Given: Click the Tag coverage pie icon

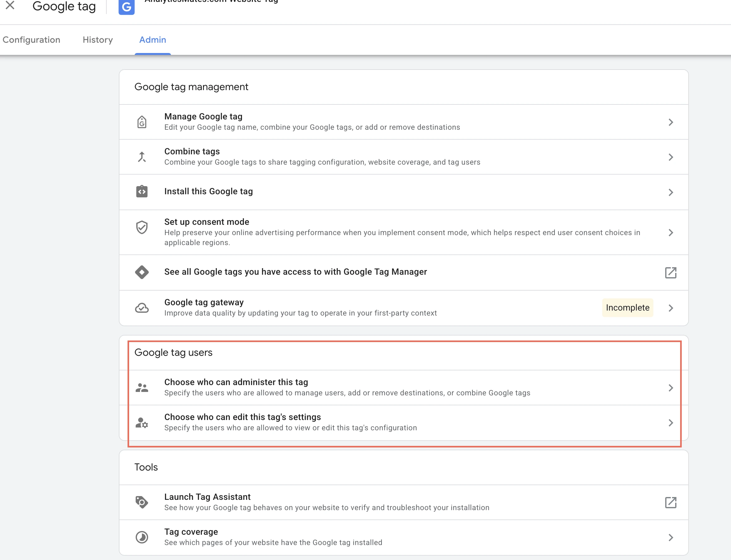Looking at the screenshot, I should pos(142,537).
